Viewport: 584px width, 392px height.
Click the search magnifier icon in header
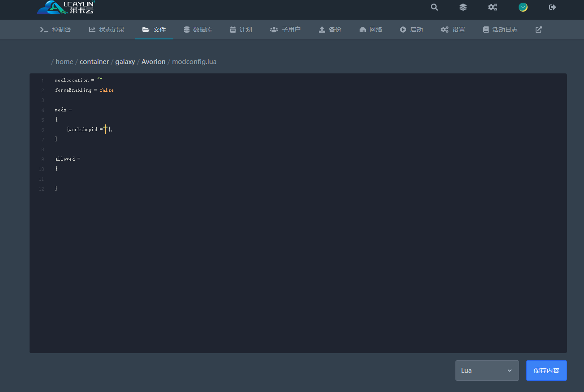(434, 7)
